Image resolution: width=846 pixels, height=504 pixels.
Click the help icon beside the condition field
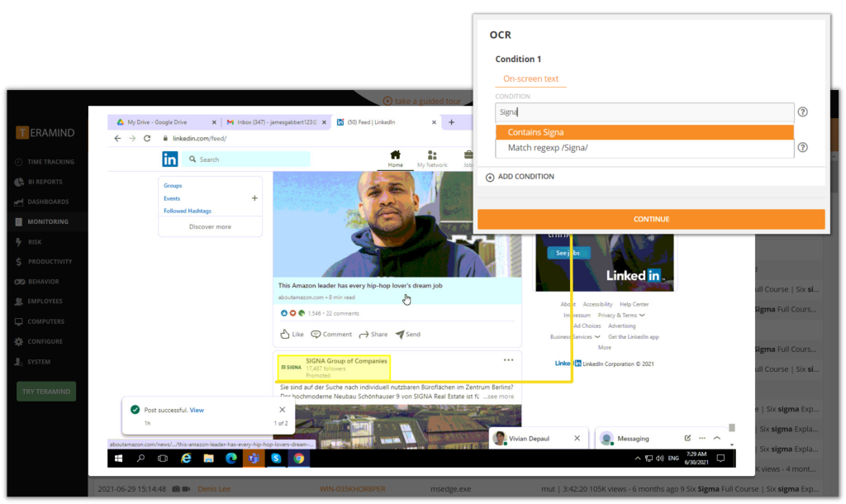[802, 112]
